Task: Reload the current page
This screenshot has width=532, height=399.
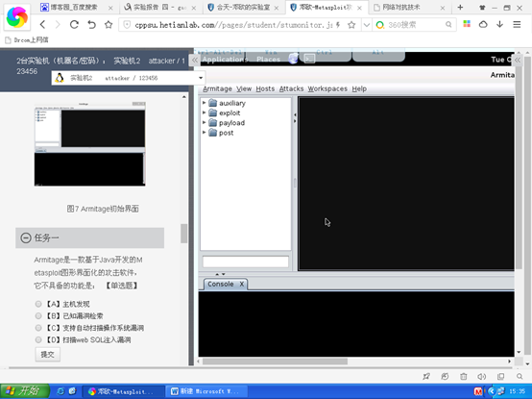Action: pos(74,24)
